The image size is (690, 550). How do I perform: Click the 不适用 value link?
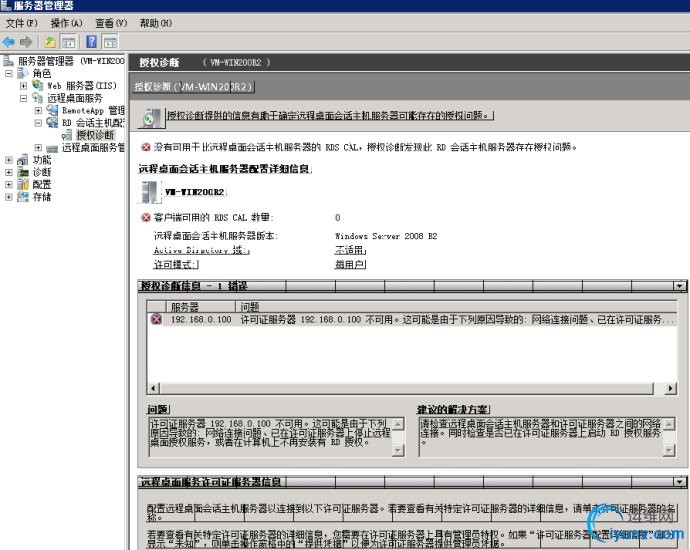pyautogui.click(x=350, y=250)
